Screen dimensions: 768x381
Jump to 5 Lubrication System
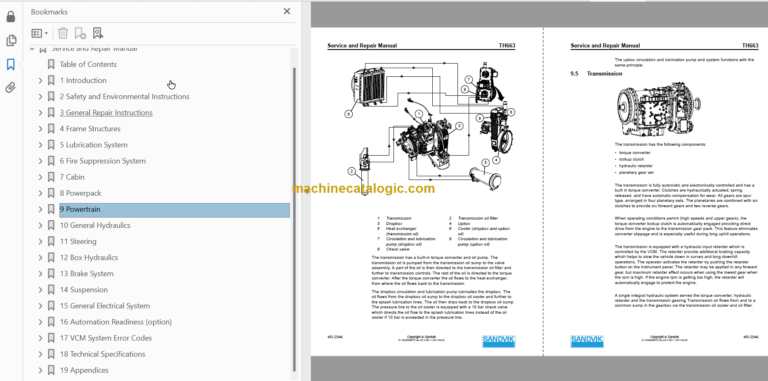(x=94, y=145)
